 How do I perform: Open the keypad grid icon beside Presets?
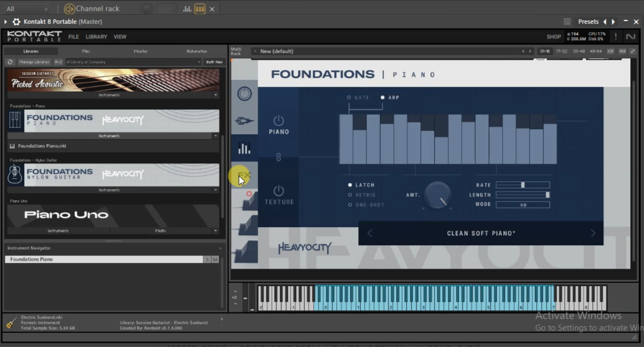click(567, 21)
